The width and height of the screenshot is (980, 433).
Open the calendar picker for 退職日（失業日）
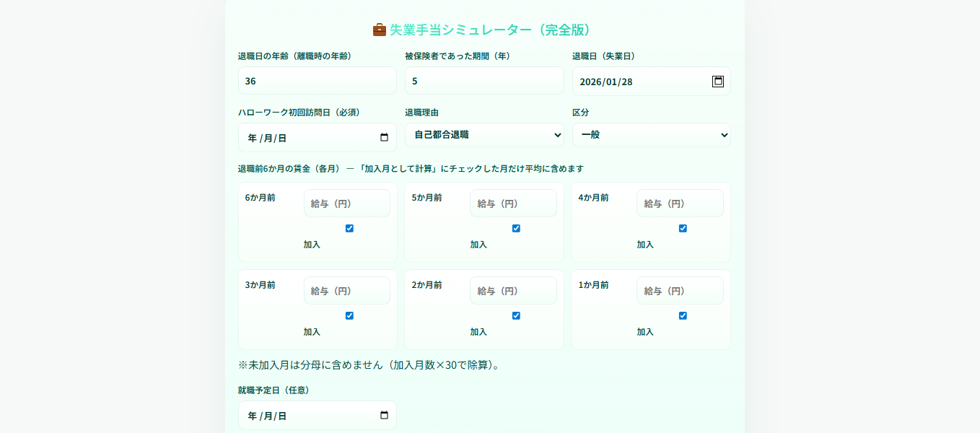[717, 82]
